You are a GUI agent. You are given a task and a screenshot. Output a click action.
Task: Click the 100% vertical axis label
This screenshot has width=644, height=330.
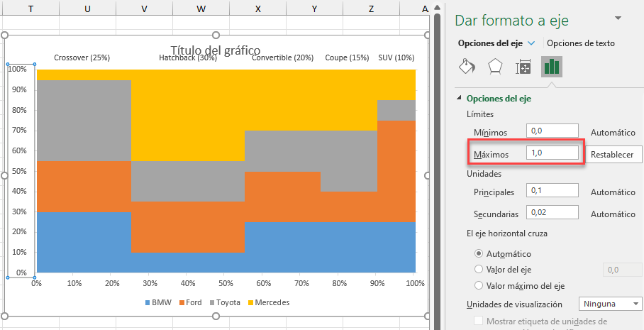click(x=18, y=69)
